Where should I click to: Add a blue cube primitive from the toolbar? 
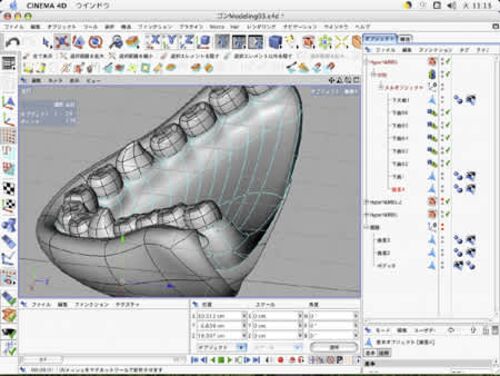coord(275,42)
